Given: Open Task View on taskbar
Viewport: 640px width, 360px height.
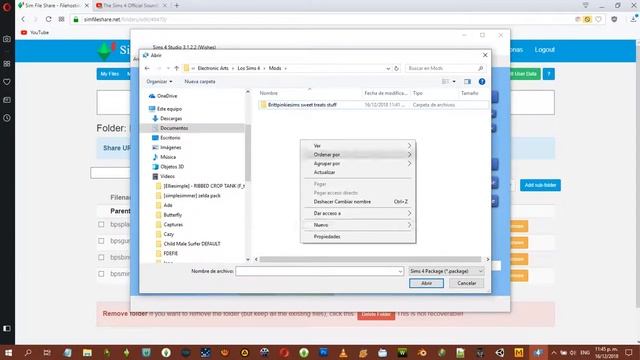Looking at the screenshot, I should click(x=47, y=353).
